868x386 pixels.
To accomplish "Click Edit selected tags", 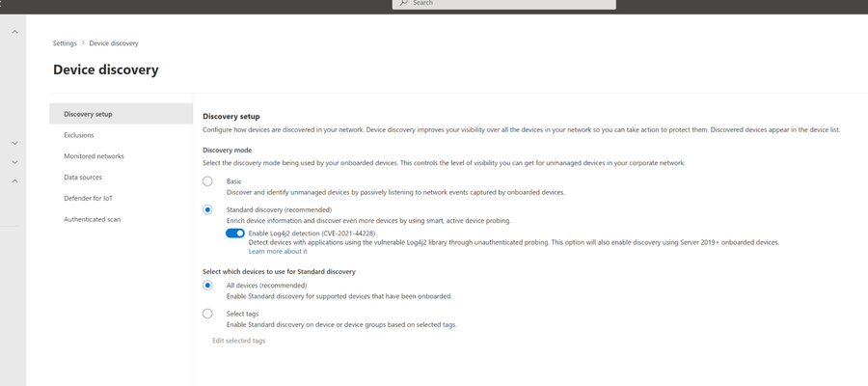I will point(238,341).
